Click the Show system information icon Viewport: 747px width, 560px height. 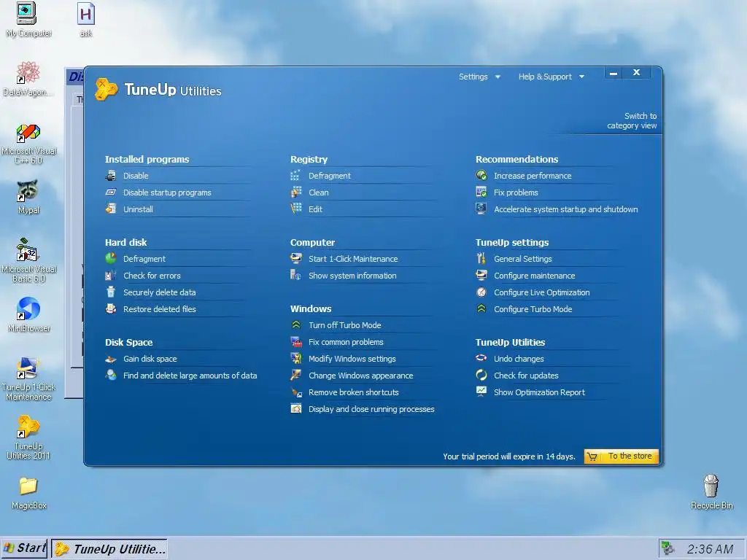pyautogui.click(x=296, y=275)
